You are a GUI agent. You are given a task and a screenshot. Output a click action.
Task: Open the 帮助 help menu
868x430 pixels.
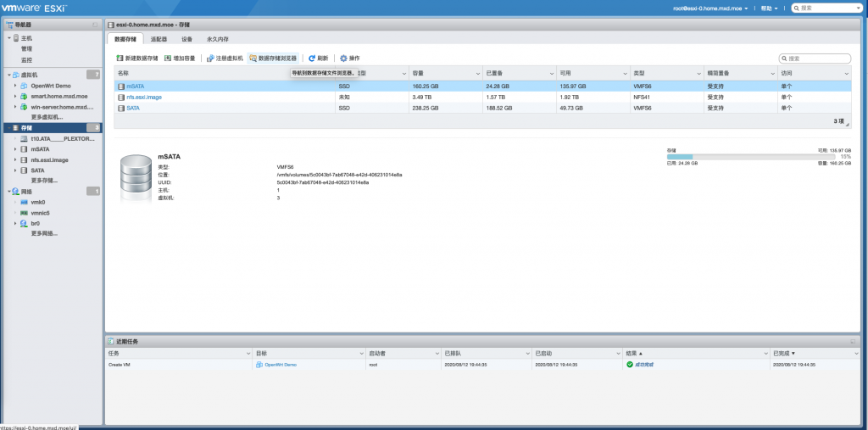tap(769, 8)
